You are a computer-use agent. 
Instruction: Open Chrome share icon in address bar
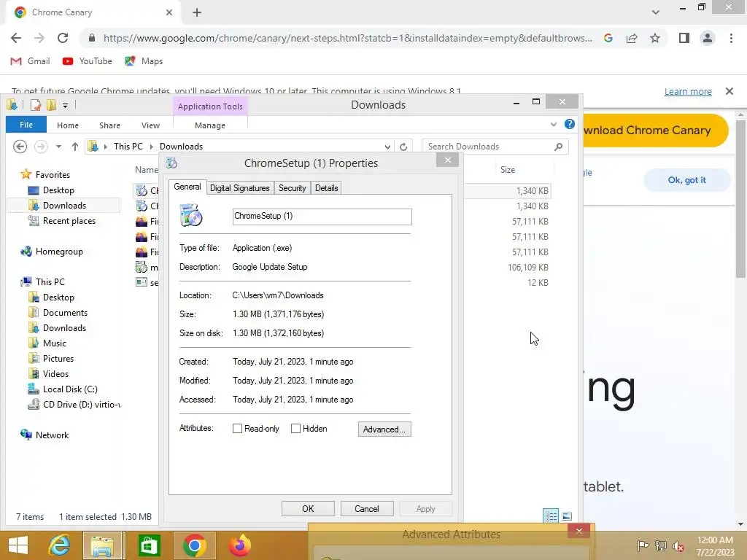632,38
